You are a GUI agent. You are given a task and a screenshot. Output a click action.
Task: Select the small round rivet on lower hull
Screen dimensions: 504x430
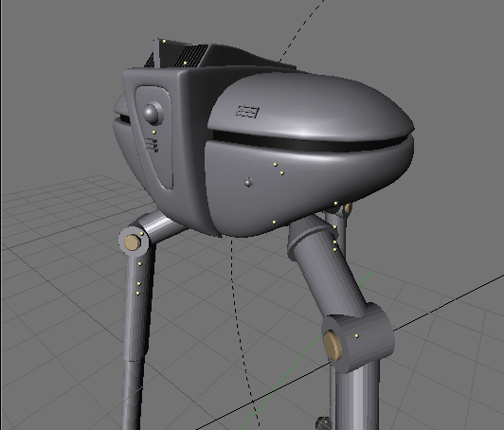tap(248, 183)
